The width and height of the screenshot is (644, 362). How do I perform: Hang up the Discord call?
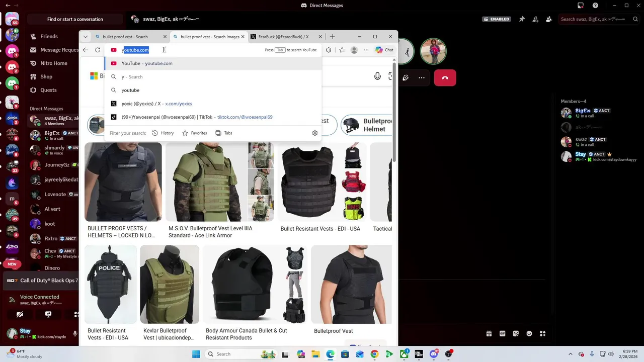click(x=445, y=78)
